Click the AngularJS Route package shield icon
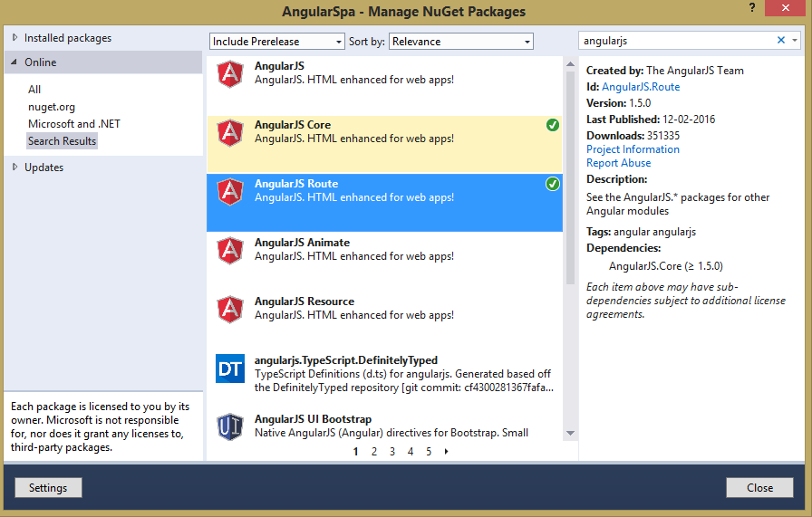The height and width of the screenshot is (517, 812). click(x=230, y=192)
